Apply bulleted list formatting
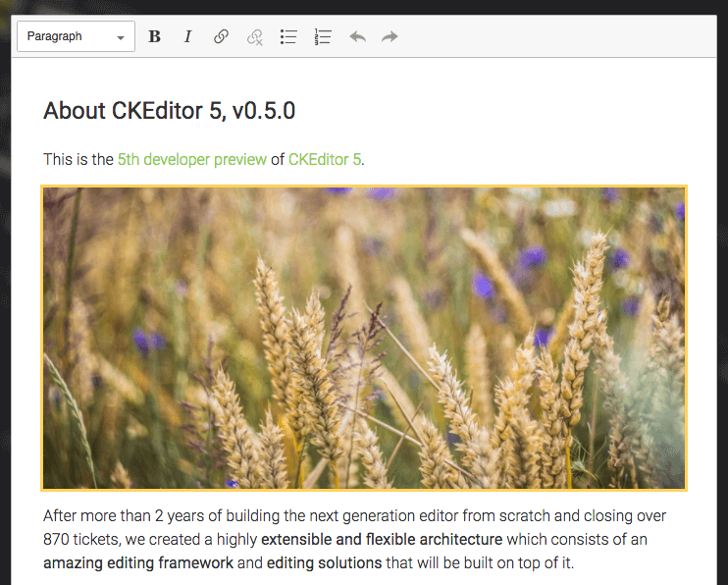728x585 pixels. [288, 36]
